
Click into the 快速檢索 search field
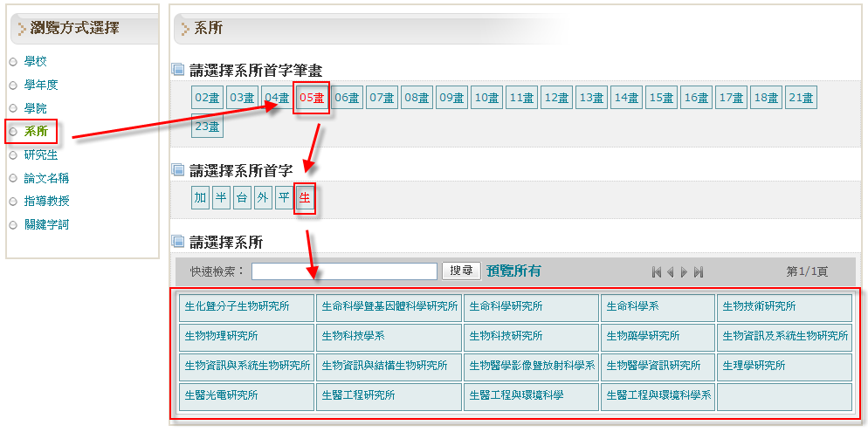[344, 271]
